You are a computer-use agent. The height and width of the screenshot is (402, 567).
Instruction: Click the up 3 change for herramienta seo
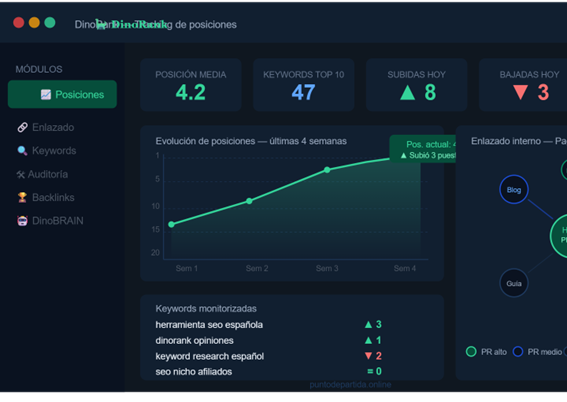point(373,325)
